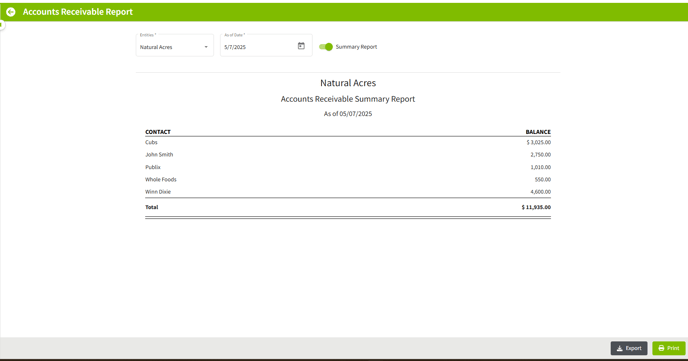688x361 pixels.
Task: Open the Whole Foods contact row
Action: [348, 179]
